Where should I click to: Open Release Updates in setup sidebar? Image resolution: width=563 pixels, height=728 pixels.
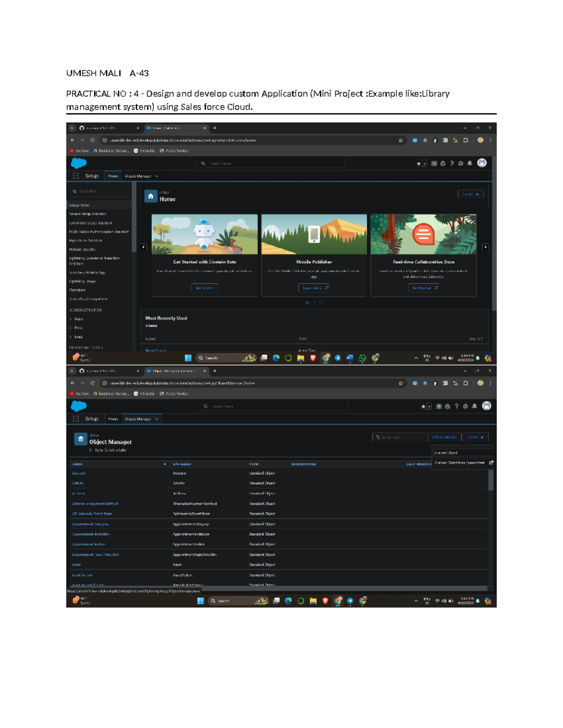click(83, 249)
